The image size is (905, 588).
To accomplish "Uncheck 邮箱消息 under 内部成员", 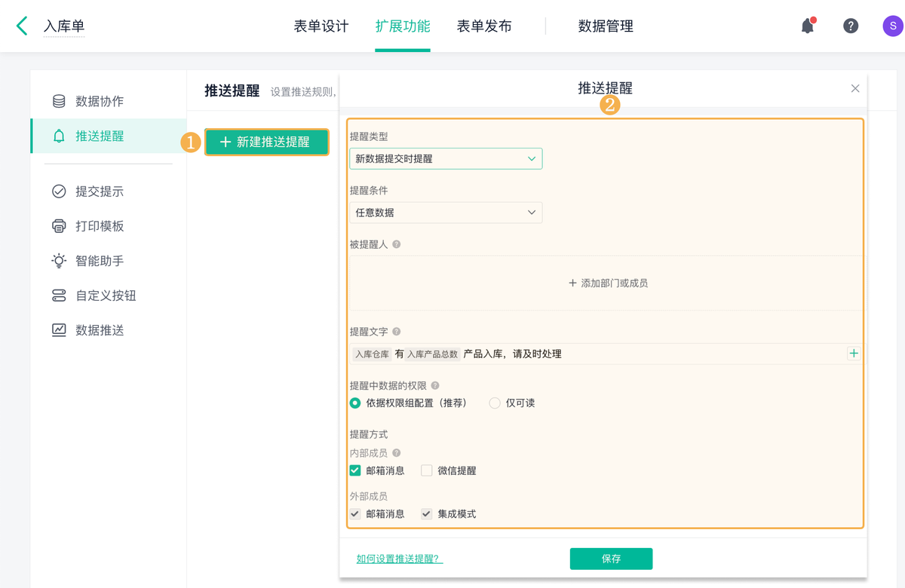I will [355, 470].
